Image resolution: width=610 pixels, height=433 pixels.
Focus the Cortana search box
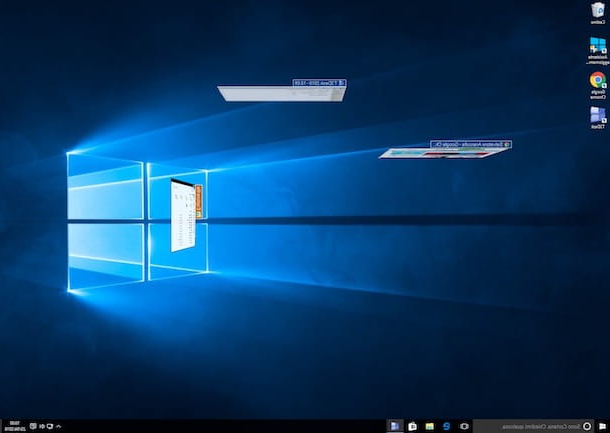coord(534,426)
